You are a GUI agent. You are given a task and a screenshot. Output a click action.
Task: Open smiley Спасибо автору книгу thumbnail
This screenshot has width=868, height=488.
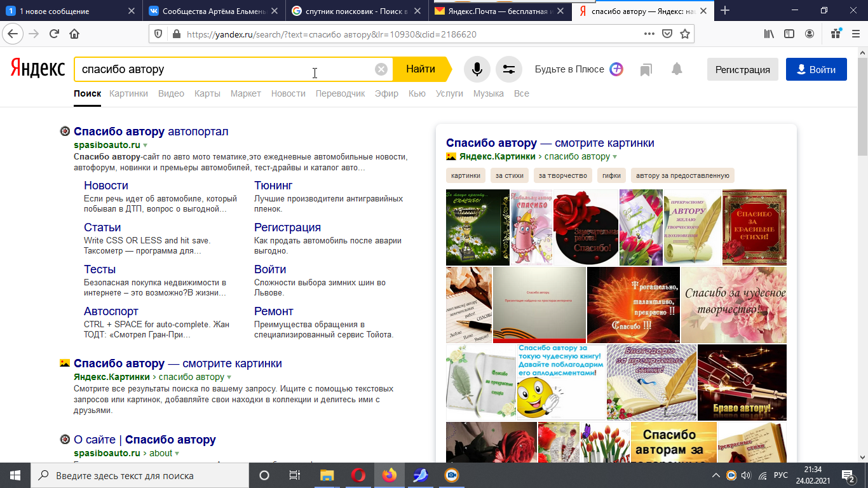(561, 383)
